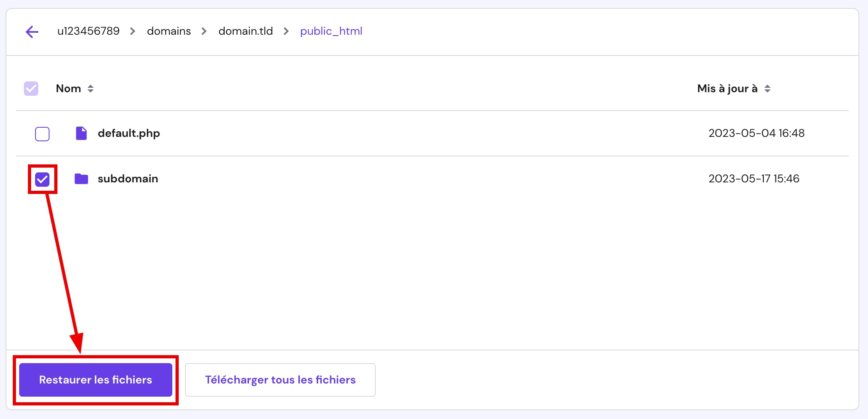The width and height of the screenshot is (868, 419).
Task: Select the default.php file name
Action: [128, 133]
